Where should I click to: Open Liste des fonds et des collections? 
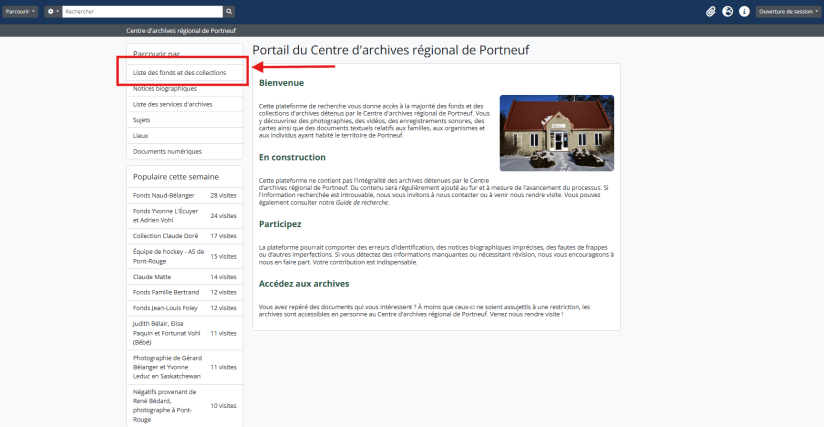(x=180, y=73)
